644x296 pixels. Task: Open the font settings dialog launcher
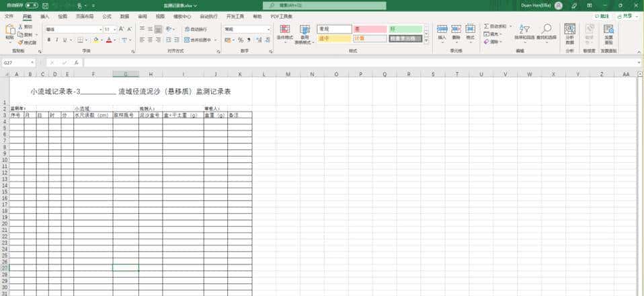coord(133,52)
